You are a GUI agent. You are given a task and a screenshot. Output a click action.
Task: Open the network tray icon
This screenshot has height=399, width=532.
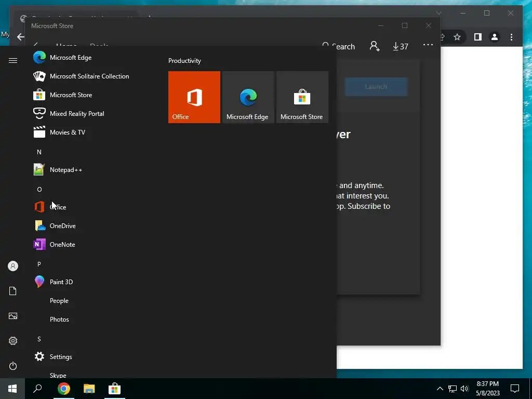453,389
